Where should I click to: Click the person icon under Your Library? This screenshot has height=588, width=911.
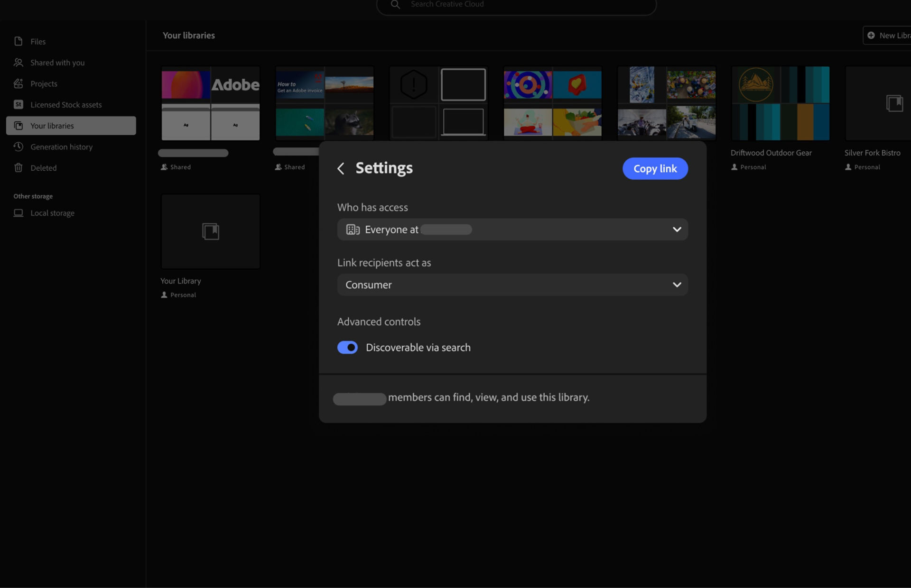pos(164,294)
